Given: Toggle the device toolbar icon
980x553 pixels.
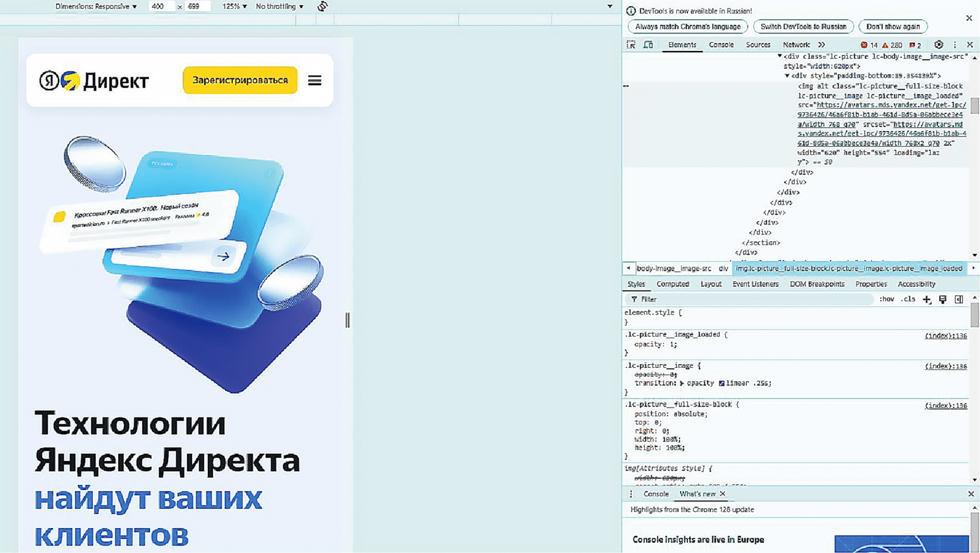Looking at the screenshot, I should 648,44.
